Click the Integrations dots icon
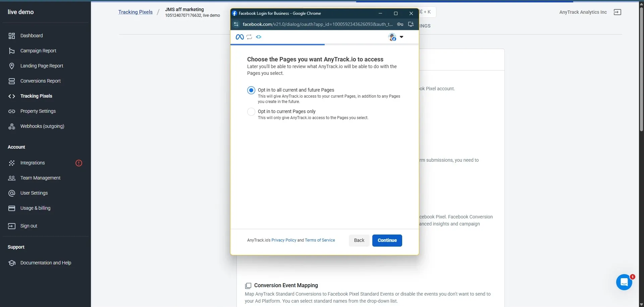The height and width of the screenshot is (307, 644). click(x=12, y=163)
